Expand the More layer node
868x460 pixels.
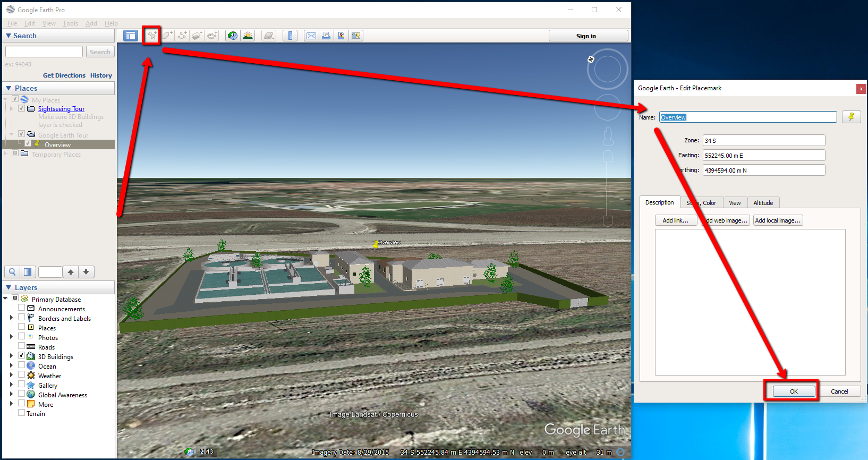click(11, 404)
